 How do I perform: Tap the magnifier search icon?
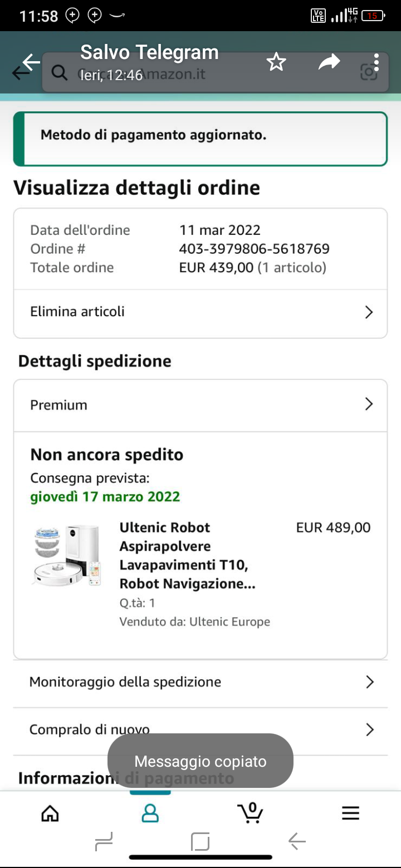pos(58,72)
